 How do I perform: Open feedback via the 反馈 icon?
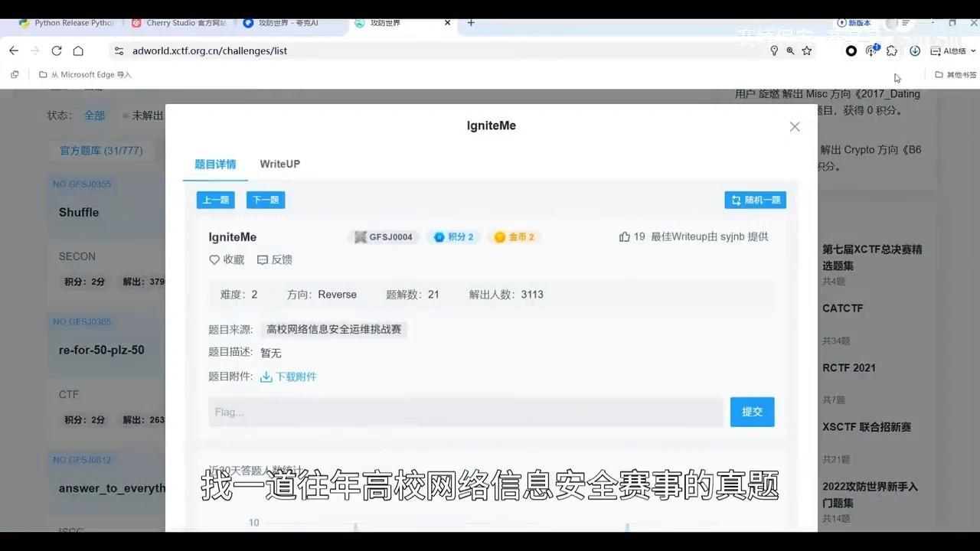(x=275, y=259)
